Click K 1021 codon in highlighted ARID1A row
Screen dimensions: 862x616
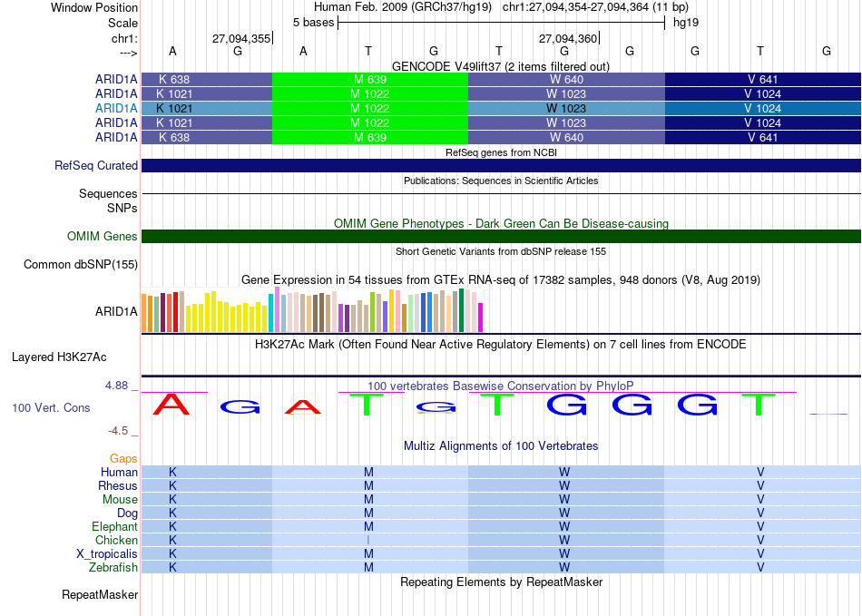point(174,108)
